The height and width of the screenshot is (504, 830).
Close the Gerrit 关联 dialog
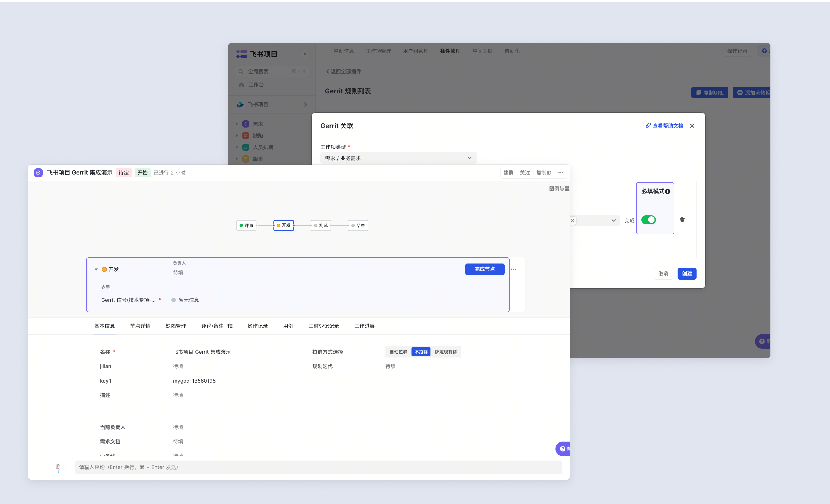tap(692, 126)
